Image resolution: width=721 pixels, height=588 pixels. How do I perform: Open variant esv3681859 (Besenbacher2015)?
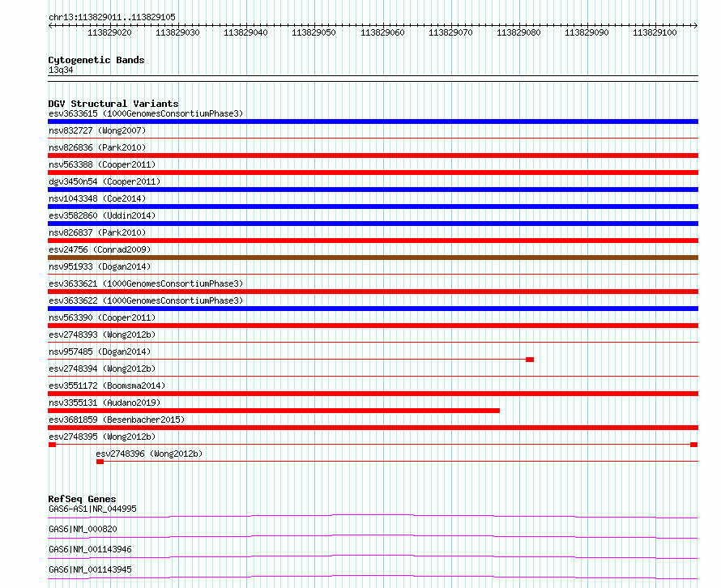click(x=117, y=420)
